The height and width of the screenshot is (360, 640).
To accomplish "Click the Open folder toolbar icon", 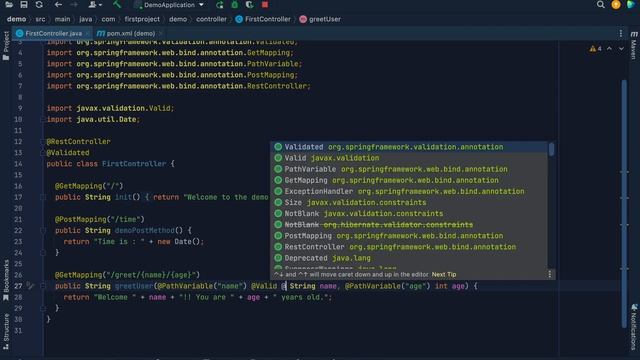I will coord(9,5).
